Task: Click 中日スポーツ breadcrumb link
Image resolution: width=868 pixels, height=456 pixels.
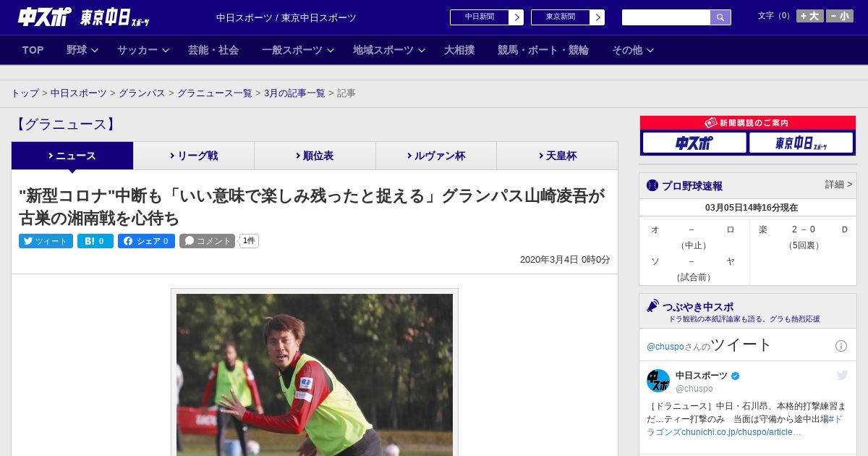Action: pos(79,93)
